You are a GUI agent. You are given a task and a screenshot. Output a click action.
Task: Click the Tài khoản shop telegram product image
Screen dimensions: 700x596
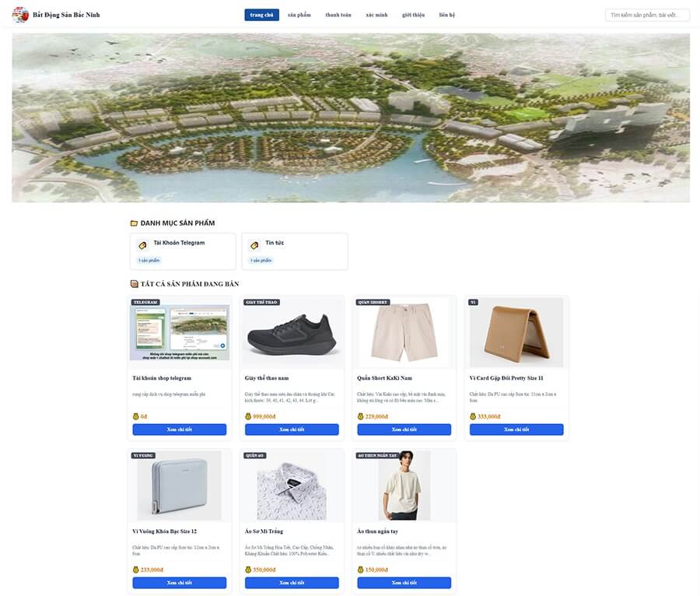click(180, 332)
